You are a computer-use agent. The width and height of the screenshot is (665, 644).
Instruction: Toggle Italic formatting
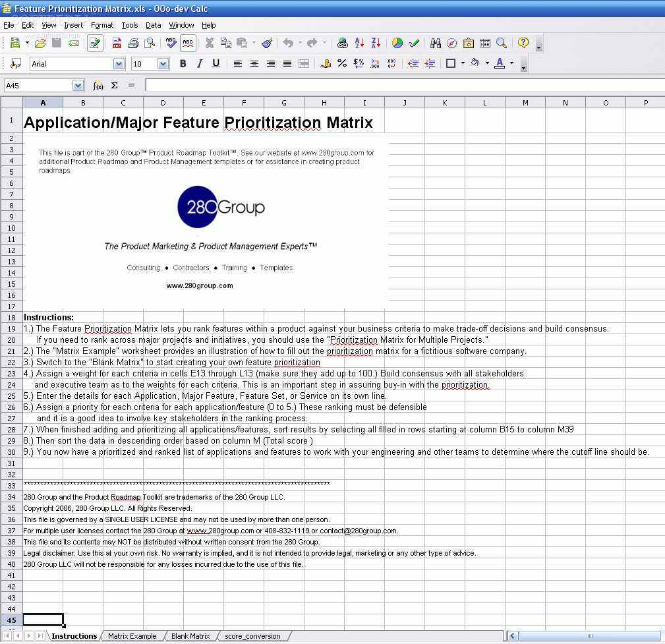pyautogui.click(x=199, y=64)
